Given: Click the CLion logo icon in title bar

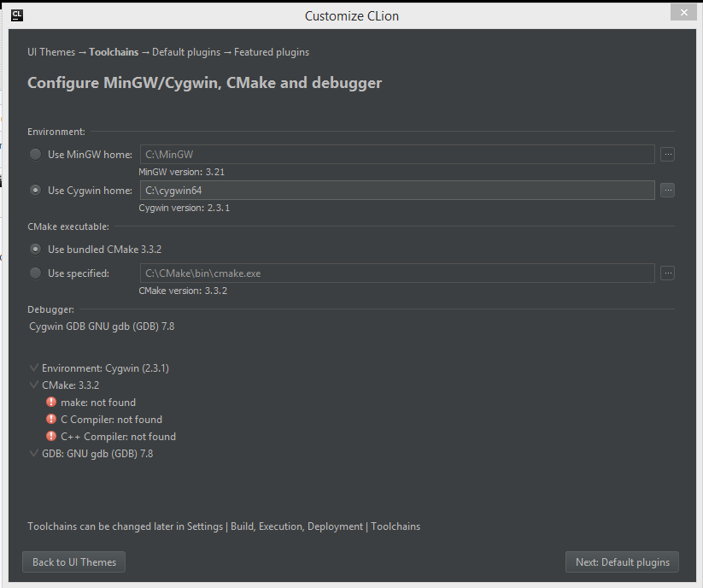Looking at the screenshot, I should tap(17, 15).
